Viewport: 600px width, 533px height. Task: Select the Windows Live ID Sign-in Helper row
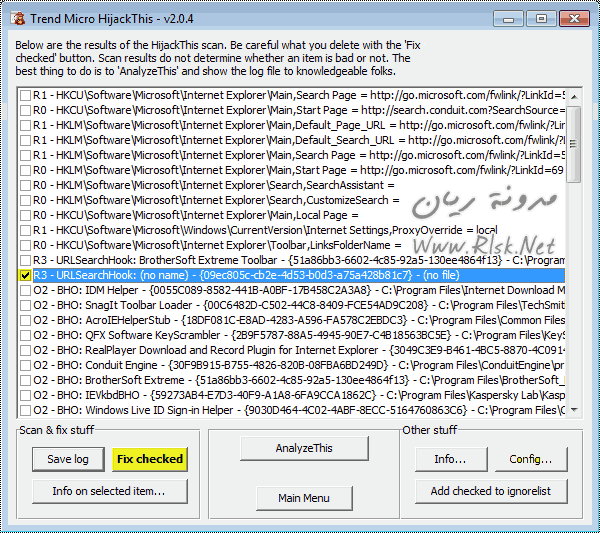tap(299, 410)
